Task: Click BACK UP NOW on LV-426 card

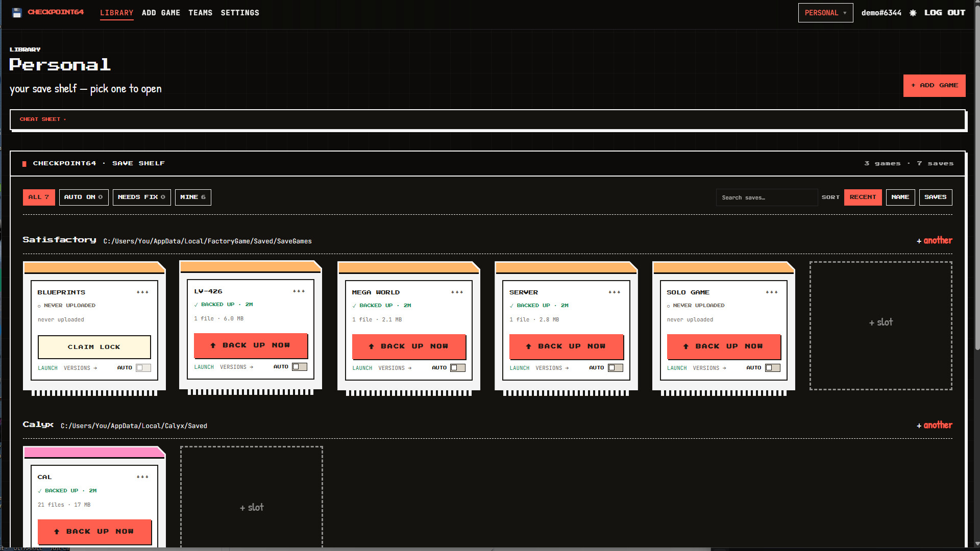Action: click(251, 345)
